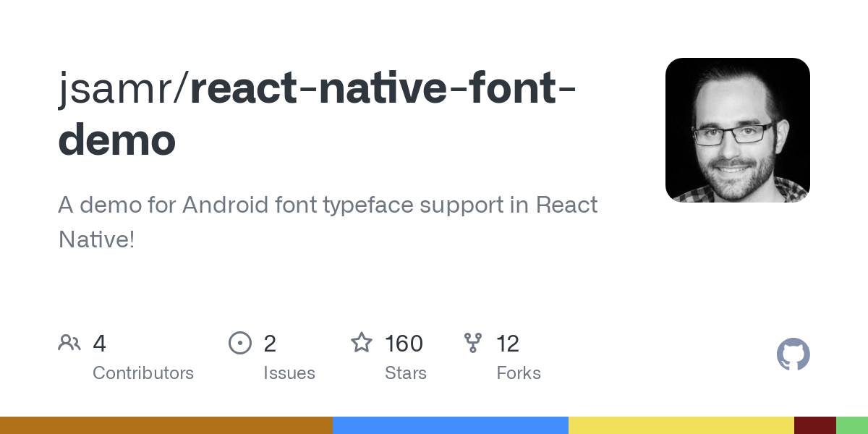Expand the Contributors list showing 4
The width and height of the screenshot is (868, 434).
tap(99, 344)
